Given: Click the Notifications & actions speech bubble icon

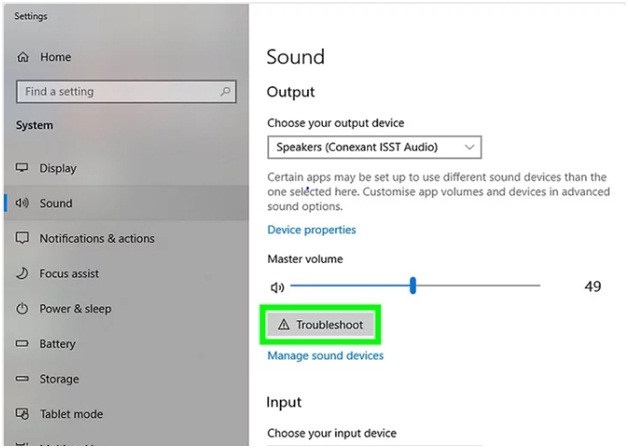Looking at the screenshot, I should coord(22,238).
